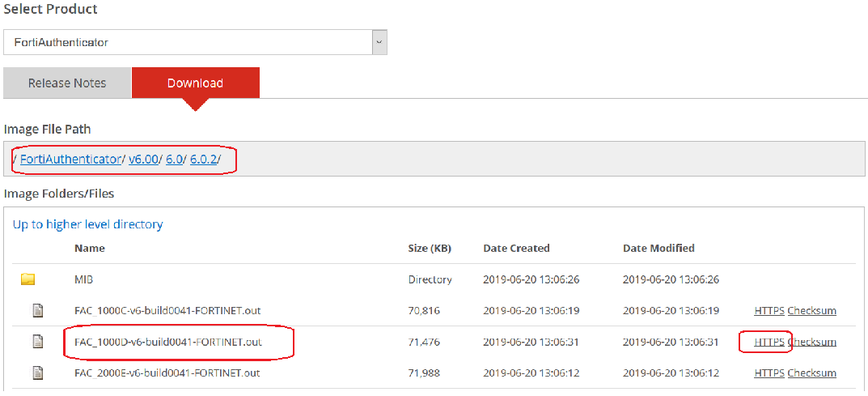Select the Download tab
The width and height of the screenshot is (868, 396).
[x=195, y=83]
